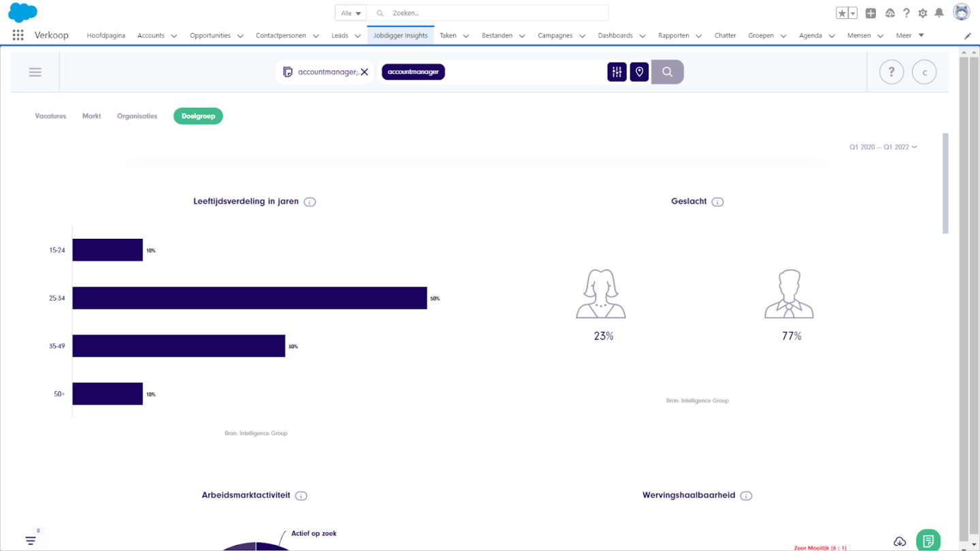The width and height of the screenshot is (980, 551).
Task: Open the Jobdigger user circle labeled c
Action: click(x=924, y=72)
